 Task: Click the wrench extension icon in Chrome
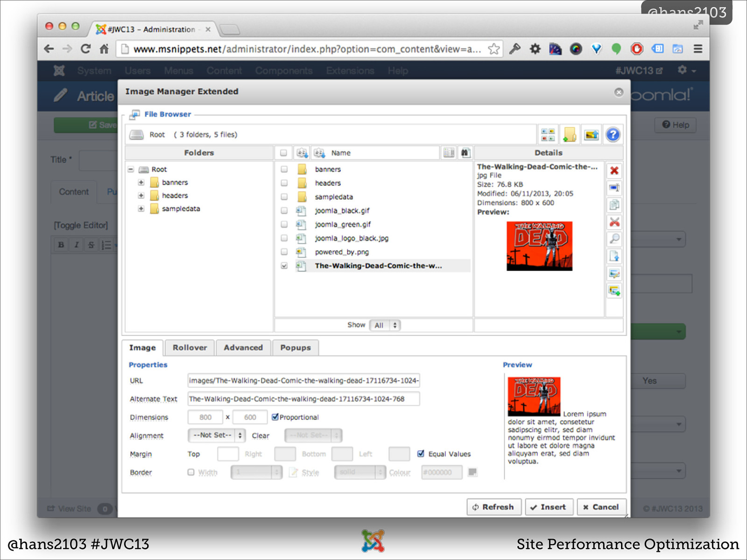click(x=514, y=49)
